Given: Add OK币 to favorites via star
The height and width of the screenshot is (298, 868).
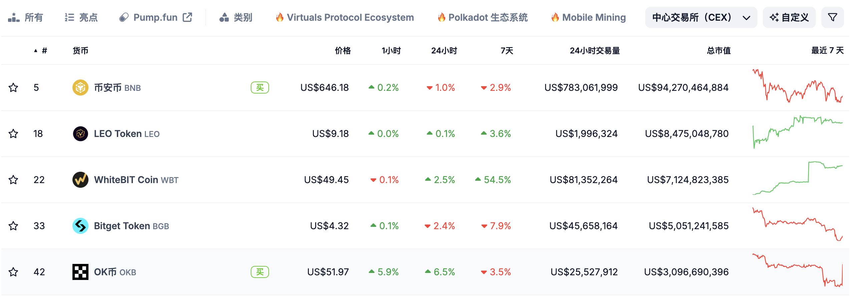Looking at the screenshot, I should click(x=13, y=272).
